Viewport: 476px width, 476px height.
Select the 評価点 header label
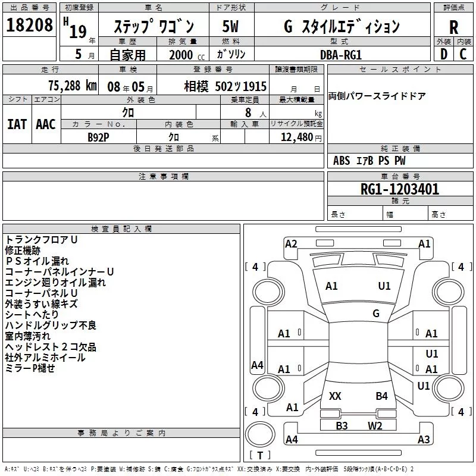point(454,7)
